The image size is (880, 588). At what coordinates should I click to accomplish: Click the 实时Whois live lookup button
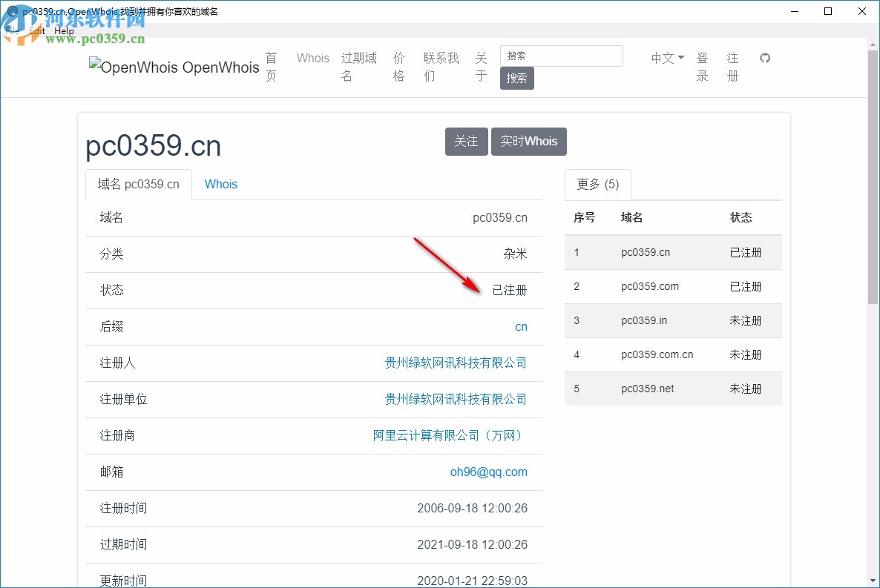coord(528,141)
